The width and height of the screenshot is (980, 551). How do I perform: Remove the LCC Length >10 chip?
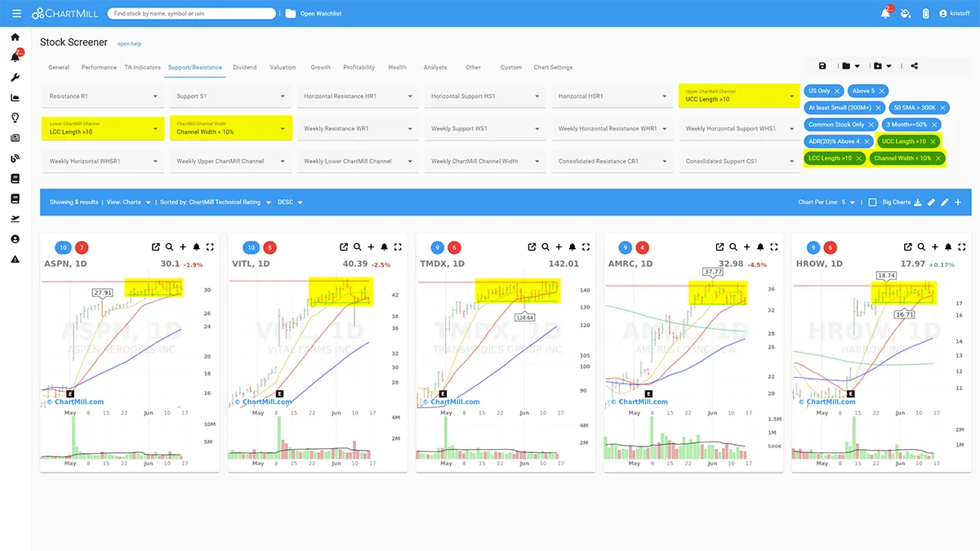(859, 158)
